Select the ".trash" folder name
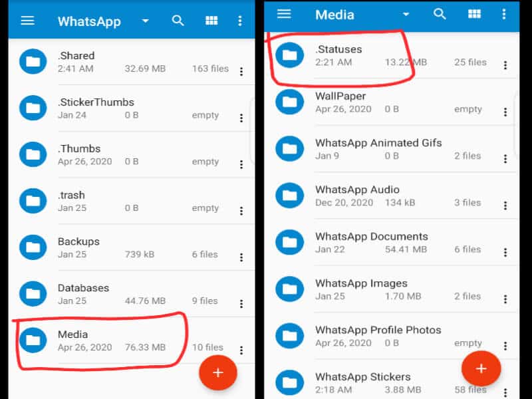This screenshot has width=532, height=399. click(71, 195)
